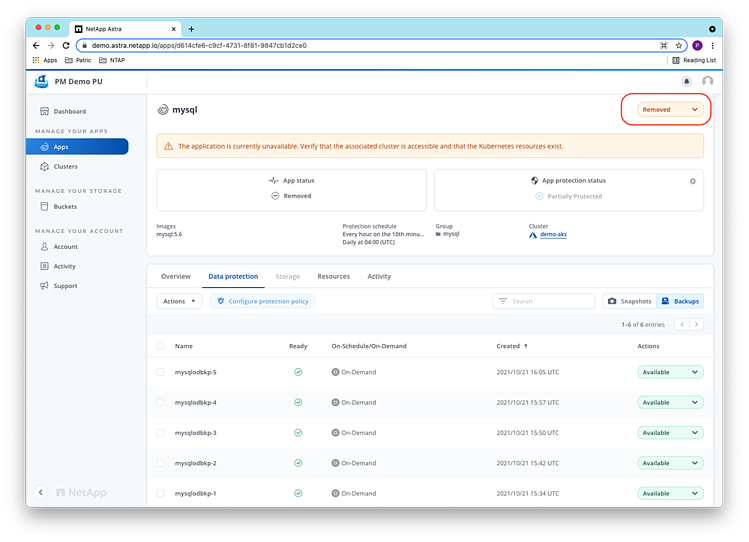Switch to the Resources tab
This screenshot has width=749, height=542.
pyautogui.click(x=333, y=276)
